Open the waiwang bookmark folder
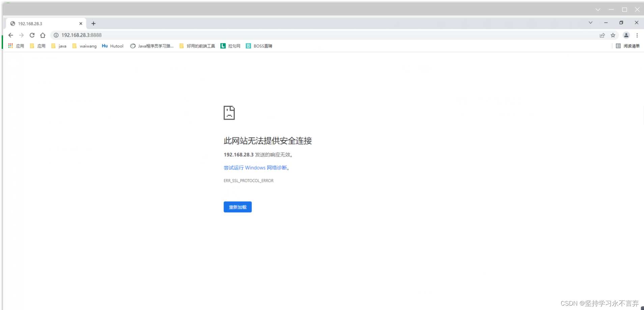Image resolution: width=644 pixels, height=310 pixels. [x=84, y=46]
